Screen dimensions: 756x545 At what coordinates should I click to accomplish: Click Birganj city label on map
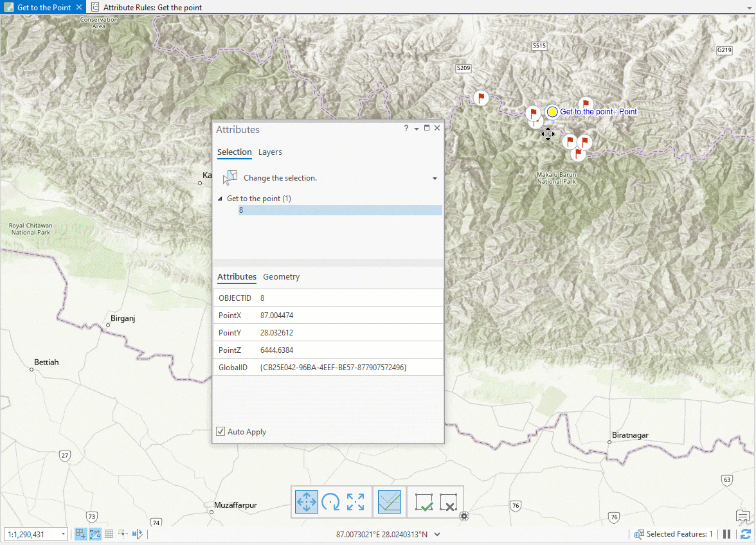(122, 318)
